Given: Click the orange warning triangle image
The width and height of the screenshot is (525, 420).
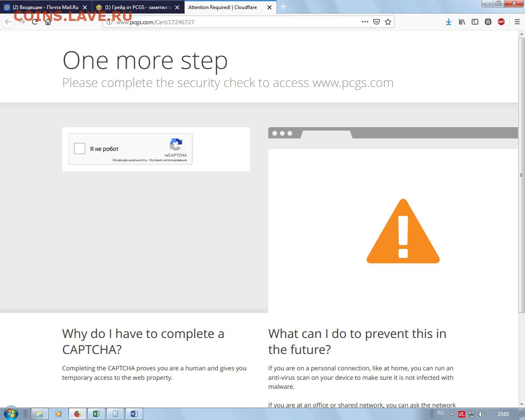Looking at the screenshot, I should click(x=403, y=231).
